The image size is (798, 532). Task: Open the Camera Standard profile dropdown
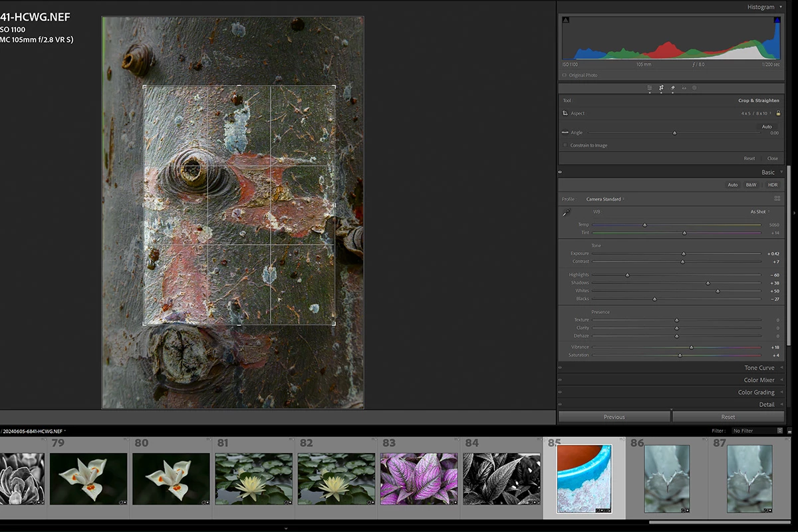(605, 199)
